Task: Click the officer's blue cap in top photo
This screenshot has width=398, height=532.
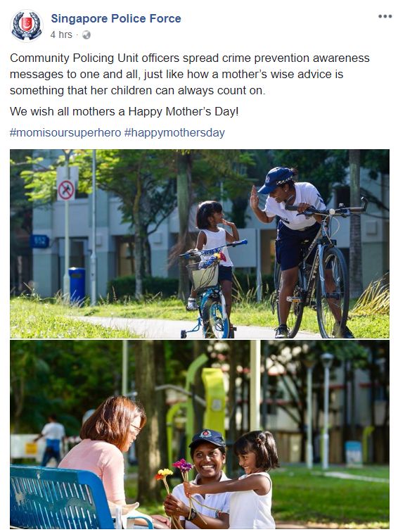Action: pyautogui.click(x=275, y=179)
